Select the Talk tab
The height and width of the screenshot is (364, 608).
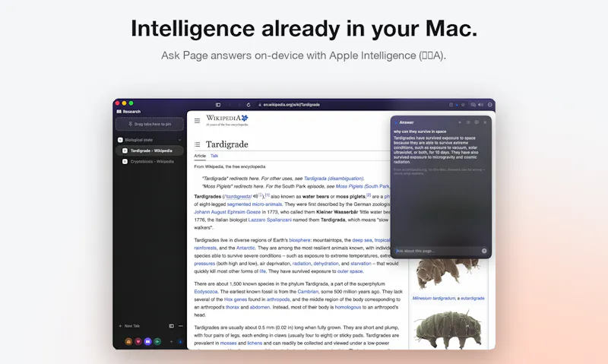pyautogui.click(x=214, y=156)
